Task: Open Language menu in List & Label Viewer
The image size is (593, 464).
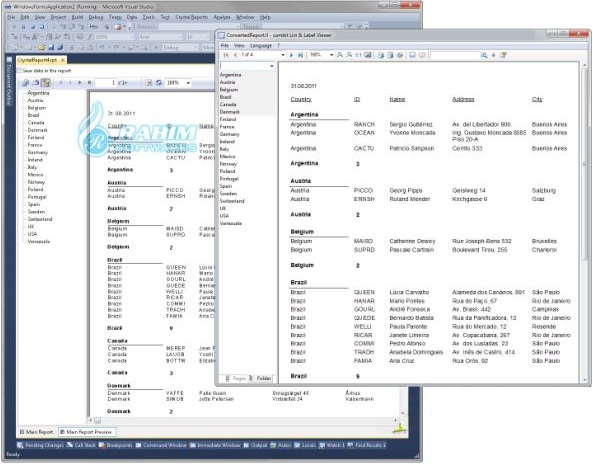Action: (x=261, y=45)
